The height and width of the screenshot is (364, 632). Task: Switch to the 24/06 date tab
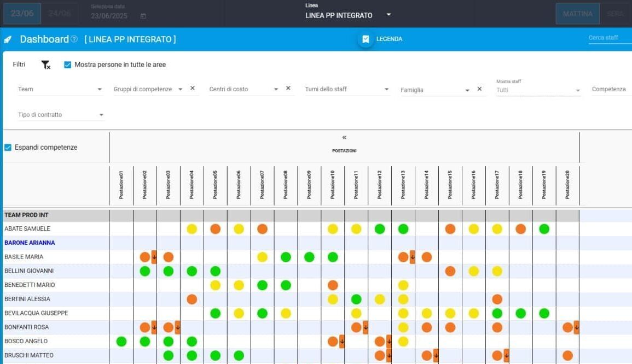pyautogui.click(x=59, y=14)
